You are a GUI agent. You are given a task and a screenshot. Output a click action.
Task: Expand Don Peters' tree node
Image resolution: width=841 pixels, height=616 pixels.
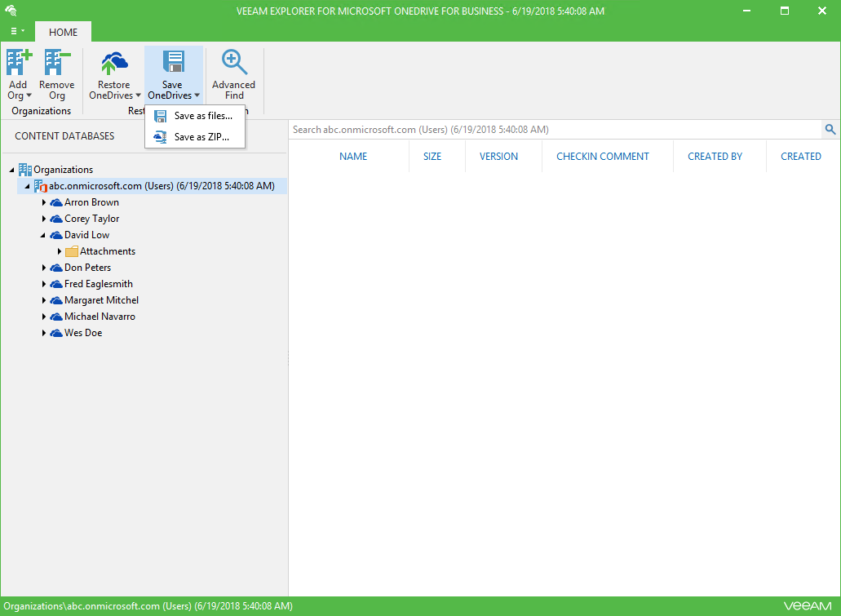pyautogui.click(x=44, y=268)
